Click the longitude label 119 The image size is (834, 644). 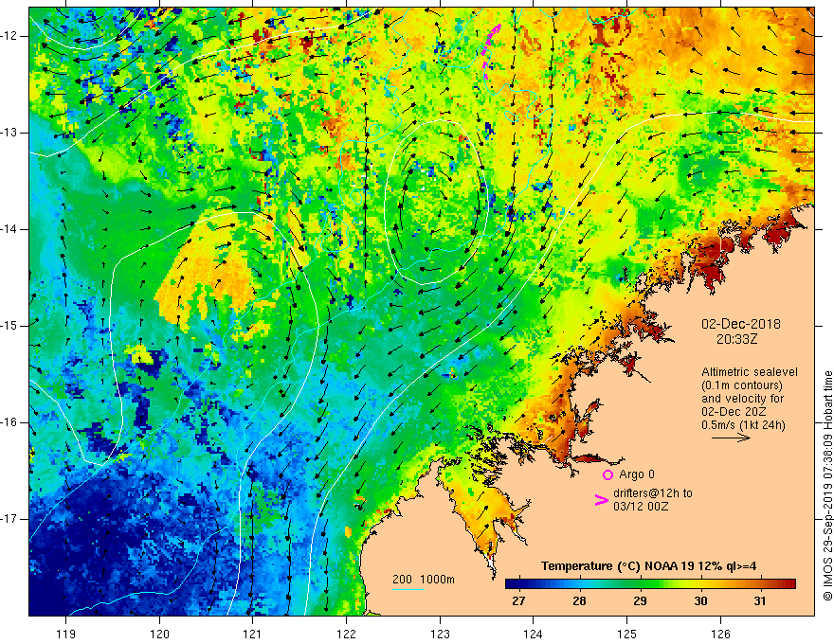[66, 634]
